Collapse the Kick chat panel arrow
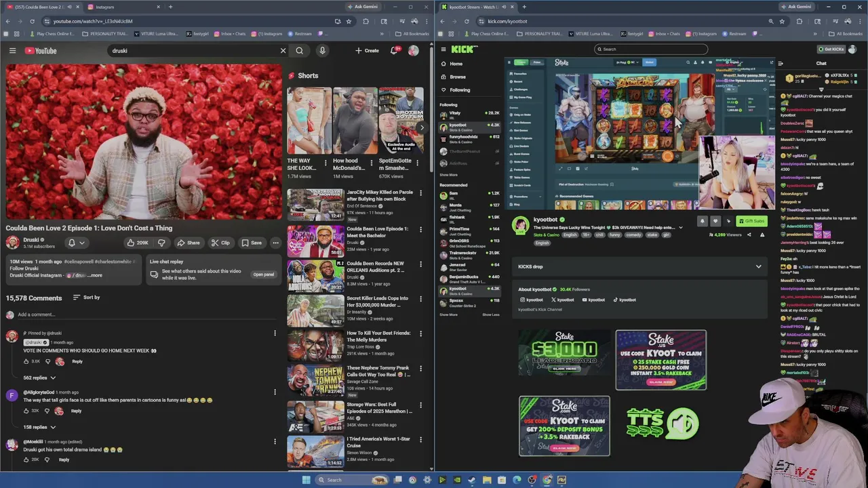Viewport: 868px width, 488px height. point(781,63)
